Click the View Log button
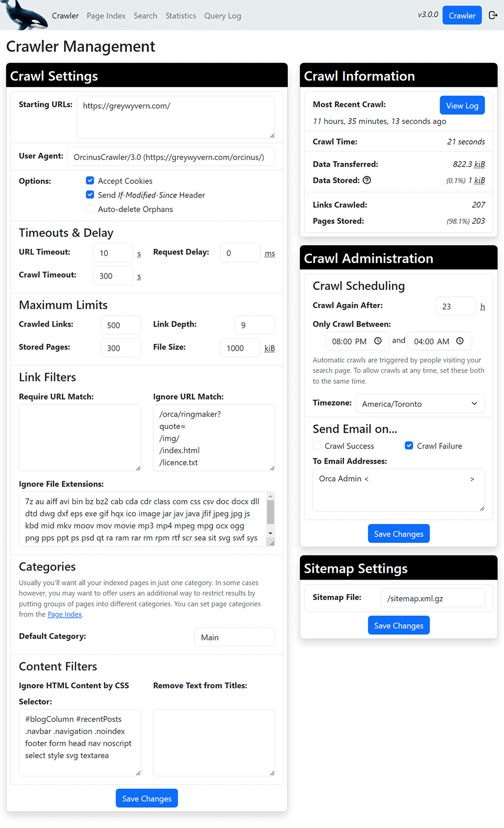The width and height of the screenshot is (504, 828). pyautogui.click(x=462, y=106)
